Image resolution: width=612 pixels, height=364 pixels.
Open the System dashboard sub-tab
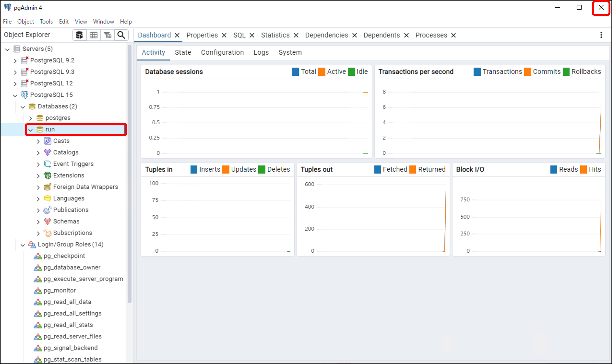(x=290, y=52)
